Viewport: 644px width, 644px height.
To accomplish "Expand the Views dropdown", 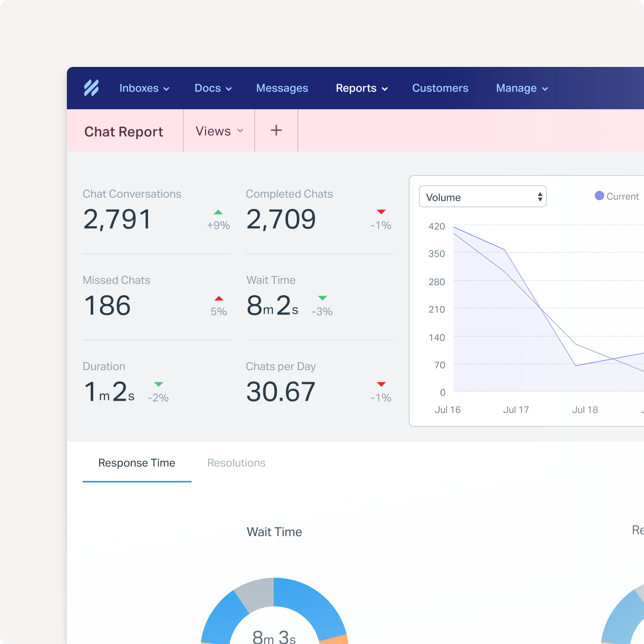I will [x=219, y=131].
